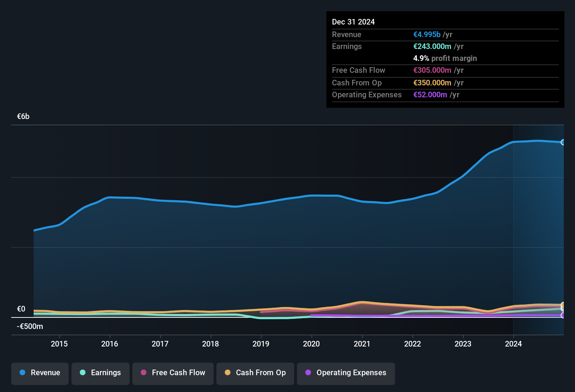
Task: Click the €0 y-axis label
Action: click(21, 309)
